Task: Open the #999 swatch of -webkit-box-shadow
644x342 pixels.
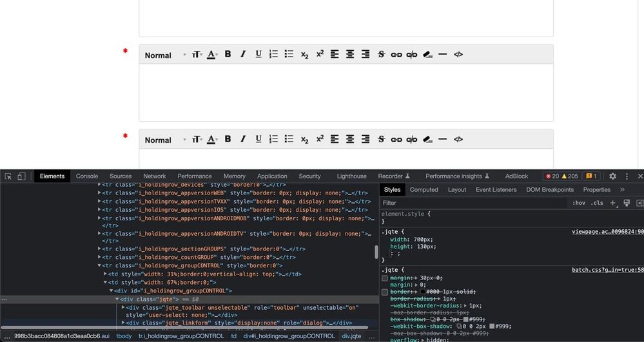Action: click(492, 327)
